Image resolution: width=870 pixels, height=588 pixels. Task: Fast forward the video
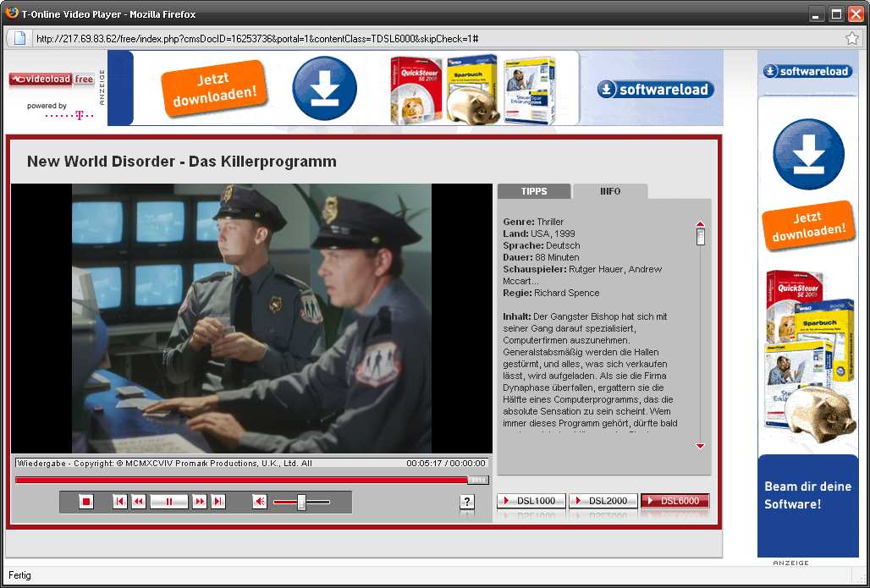point(199,502)
